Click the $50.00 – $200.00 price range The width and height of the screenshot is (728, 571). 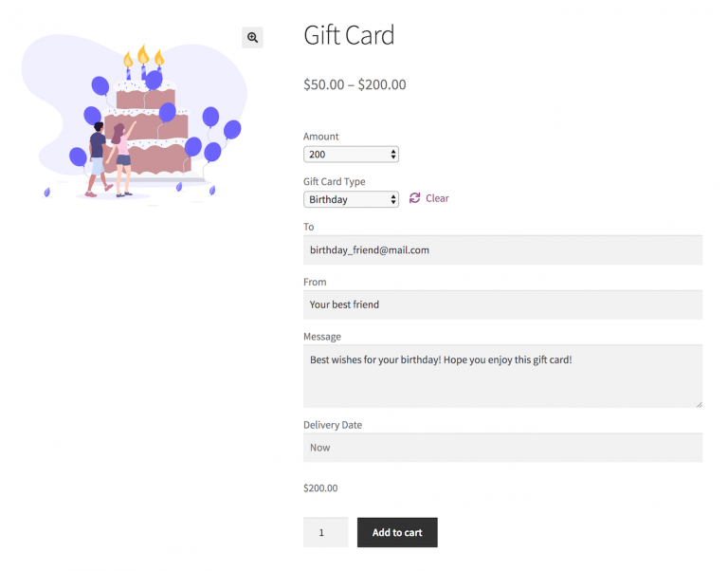(355, 84)
